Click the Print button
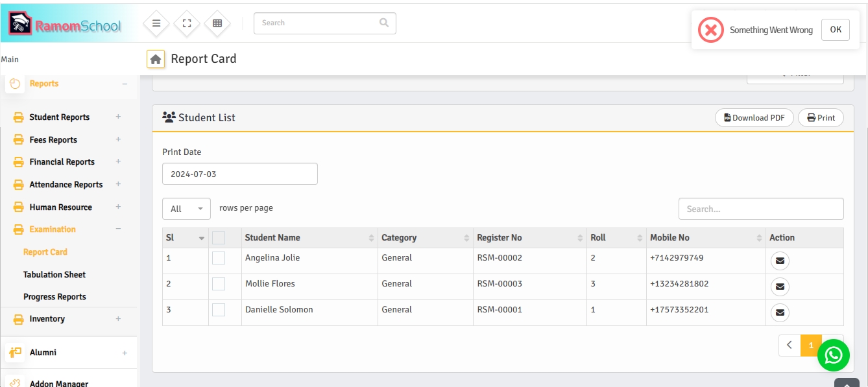The image size is (868, 387). [821, 118]
